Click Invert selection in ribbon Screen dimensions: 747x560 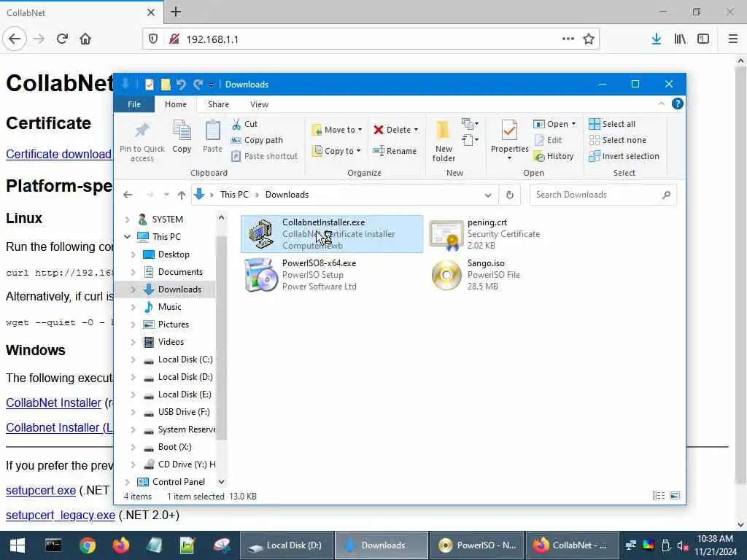click(x=624, y=156)
